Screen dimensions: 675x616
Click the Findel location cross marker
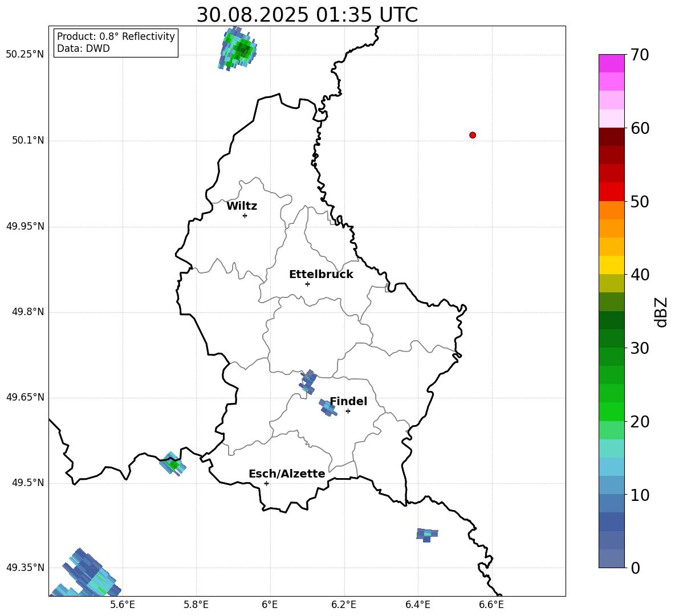click(x=348, y=411)
